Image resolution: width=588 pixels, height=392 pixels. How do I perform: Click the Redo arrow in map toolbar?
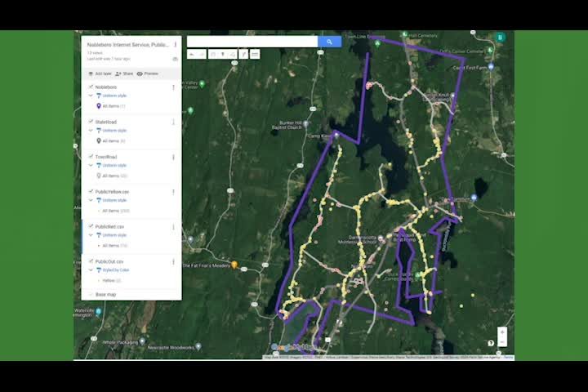202,55
